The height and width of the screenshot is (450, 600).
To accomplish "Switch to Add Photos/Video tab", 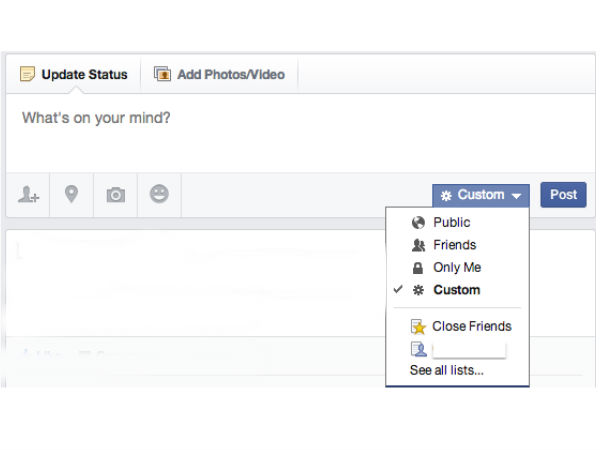I will point(220,74).
